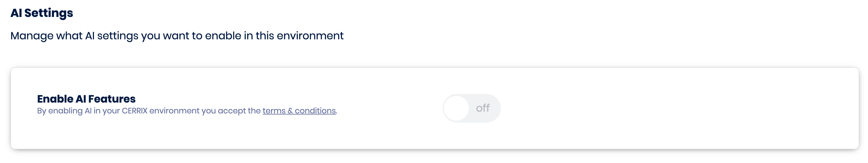
Task: Click the word "Settings" in the page heading
Action: [49, 13]
